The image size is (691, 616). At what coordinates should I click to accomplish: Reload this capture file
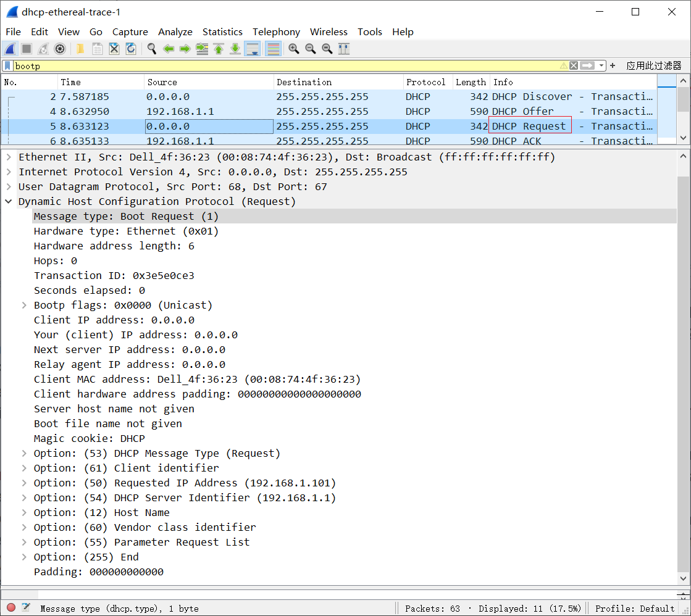click(x=131, y=49)
